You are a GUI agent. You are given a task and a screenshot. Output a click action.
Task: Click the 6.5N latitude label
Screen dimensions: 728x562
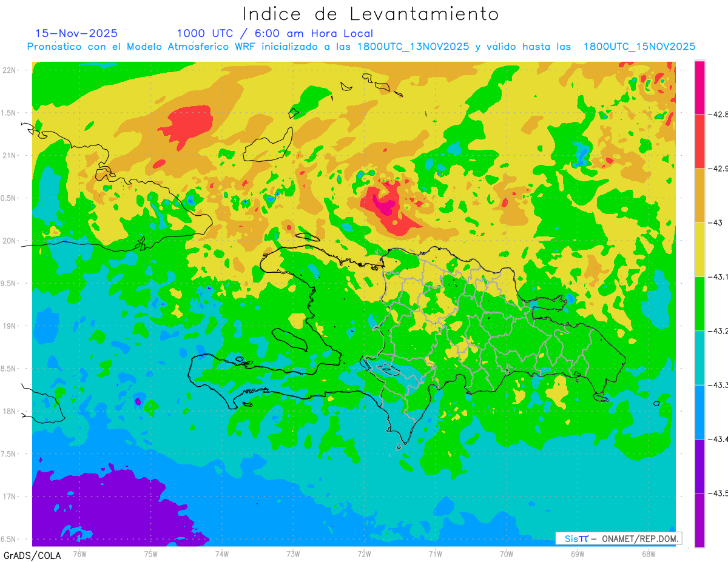coord(8,539)
